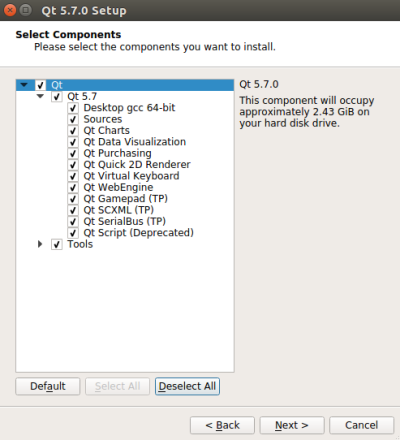Select the Qt Gamepad (TP) row
This screenshot has width=400, height=440.
[125, 199]
